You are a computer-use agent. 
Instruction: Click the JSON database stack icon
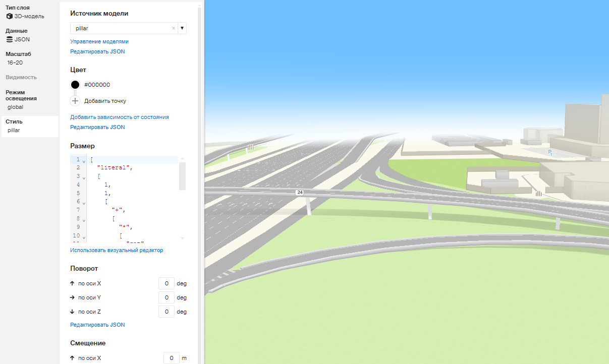tap(10, 39)
